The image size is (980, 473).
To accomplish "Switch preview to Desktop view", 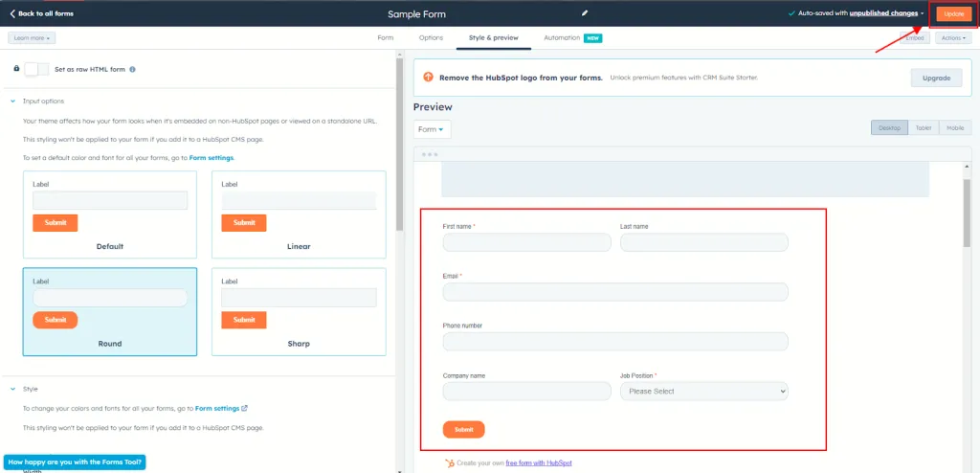I will 889,127.
